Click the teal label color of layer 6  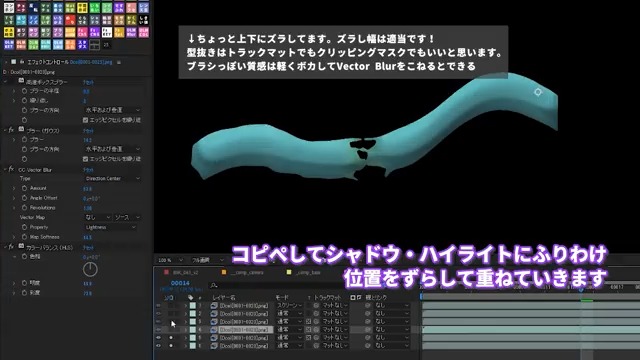[x=192, y=346]
